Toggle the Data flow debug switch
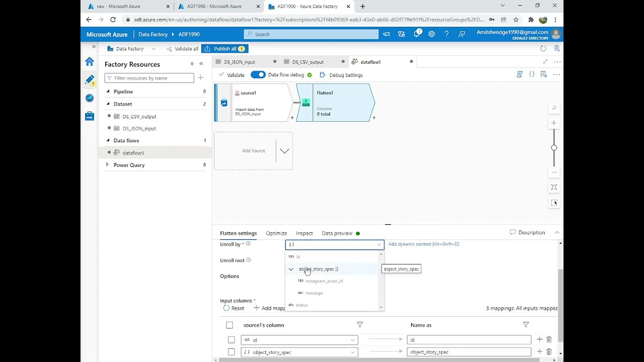The height and width of the screenshot is (362, 644). click(258, 75)
